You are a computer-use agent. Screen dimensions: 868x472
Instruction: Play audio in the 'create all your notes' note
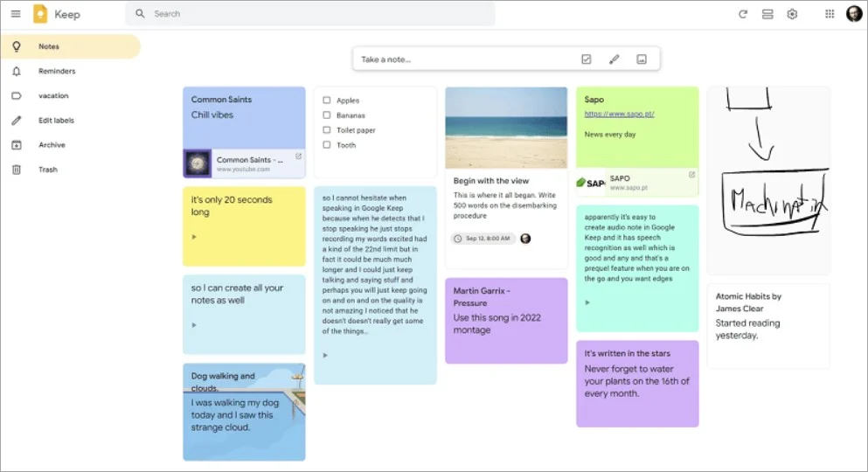pyautogui.click(x=194, y=324)
